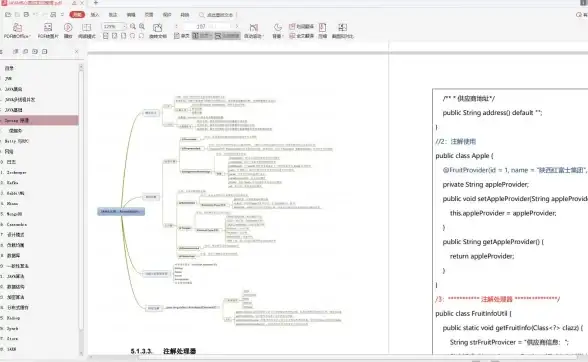The width and height of the screenshot is (588, 362).
Task: Go to the previous page arrow
Action: pyautogui.click(x=176, y=26)
